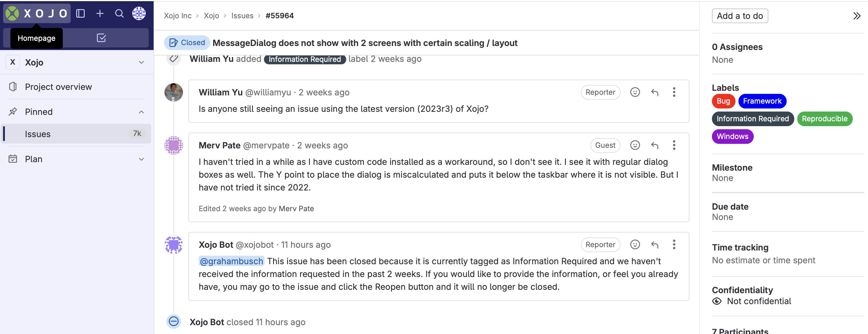Screen dimensions: 868x334
Task: Open the to-do list checkmark icon
Action: [101, 38]
